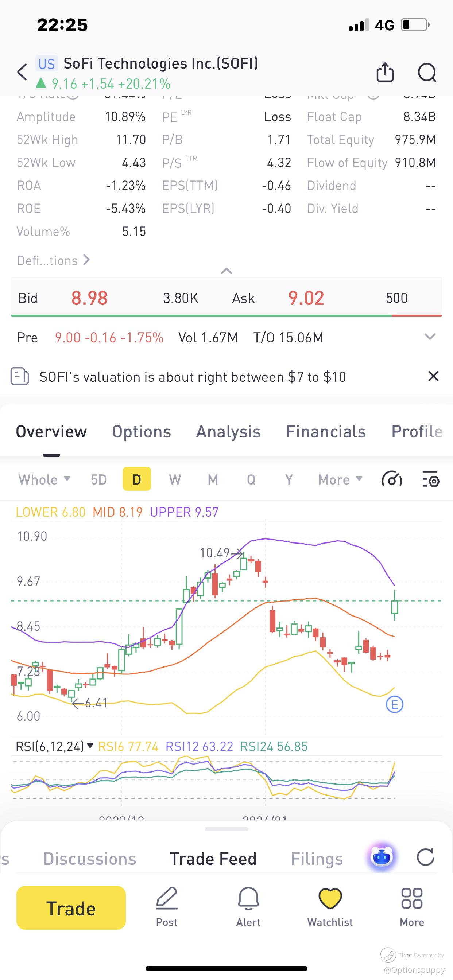Go back with the left chevron
The width and height of the screenshot is (453, 980).
(23, 72)
